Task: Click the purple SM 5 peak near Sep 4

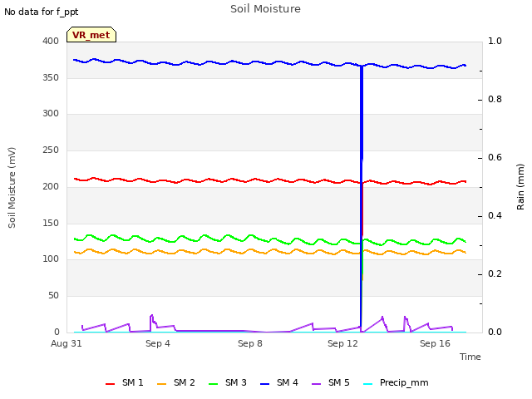Action: 151,316
